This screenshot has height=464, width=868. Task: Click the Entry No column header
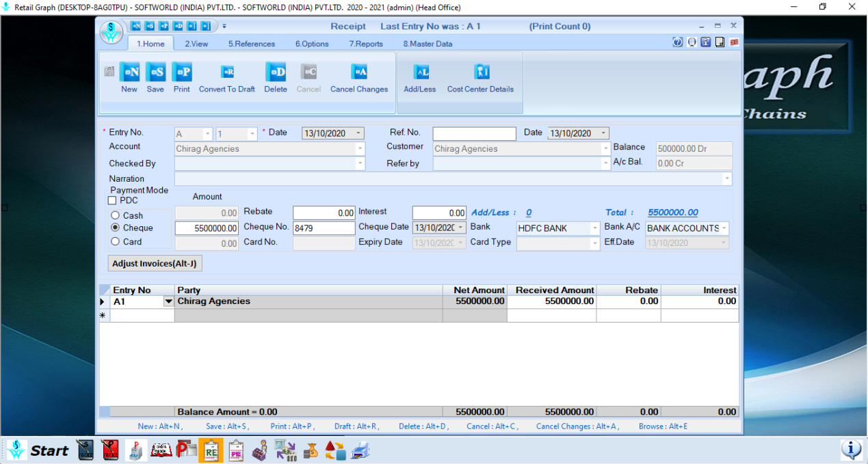[x=142, y=290]
